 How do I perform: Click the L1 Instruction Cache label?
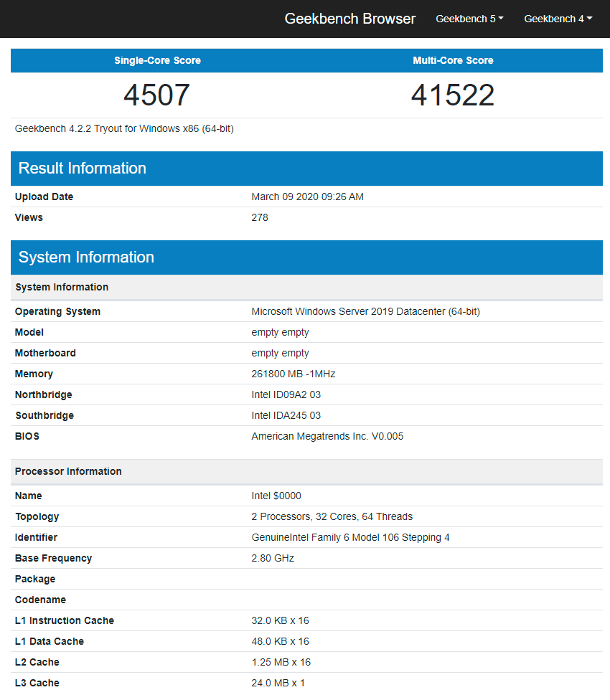[65, 620]
